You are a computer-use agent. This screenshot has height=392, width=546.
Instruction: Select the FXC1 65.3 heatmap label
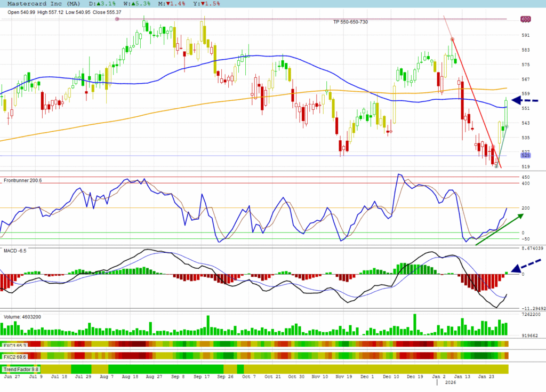pyautogui.click(x=15, y=346)
